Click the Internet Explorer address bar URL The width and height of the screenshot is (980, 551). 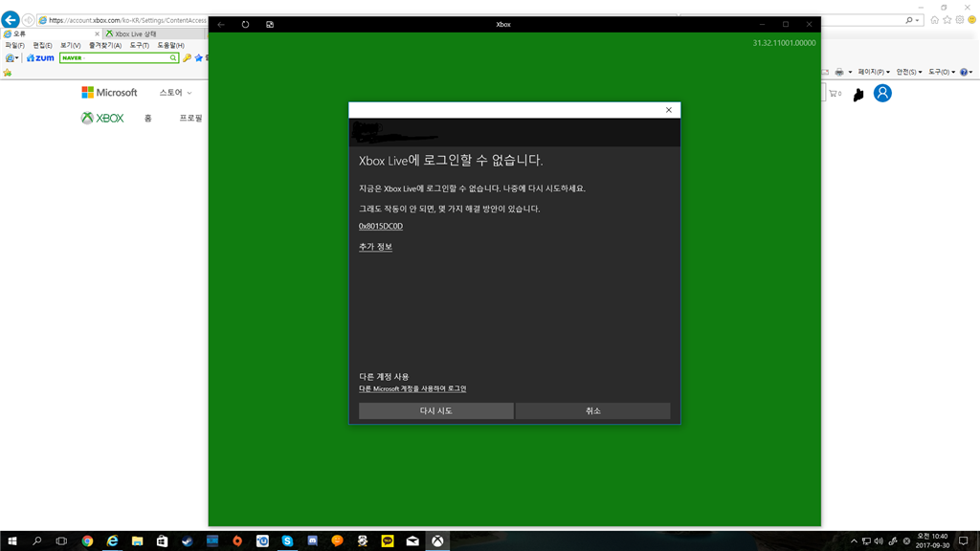(x=127, y=21)
